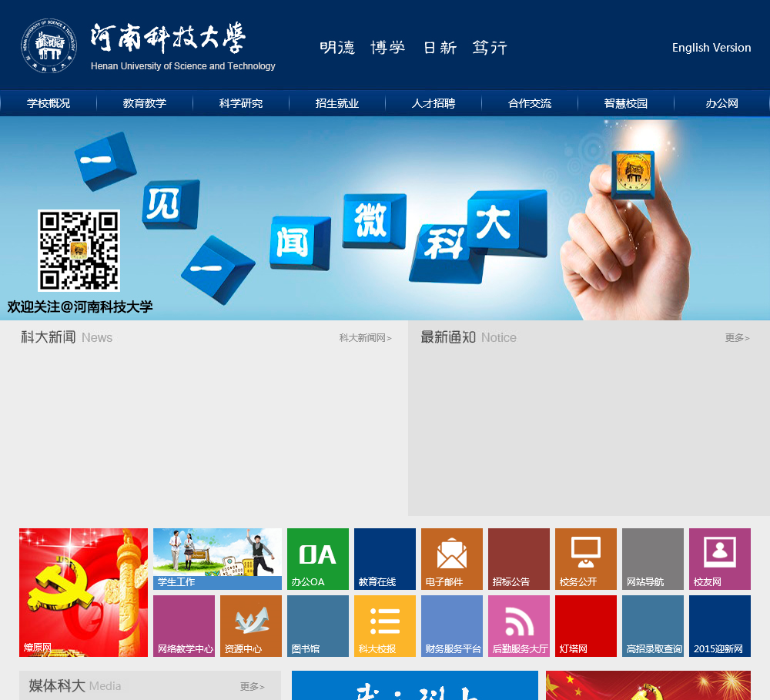
Task: Open the 燎原网 party emblem tile
Action: click(x=83, y=592)
